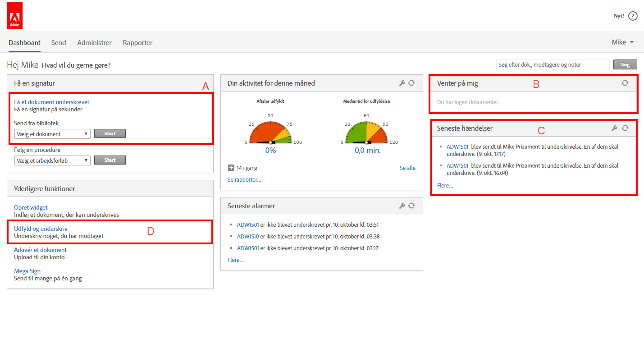Open the Udfyld og underskriv link
Screen dimensions: 644x339
[41, 229]
